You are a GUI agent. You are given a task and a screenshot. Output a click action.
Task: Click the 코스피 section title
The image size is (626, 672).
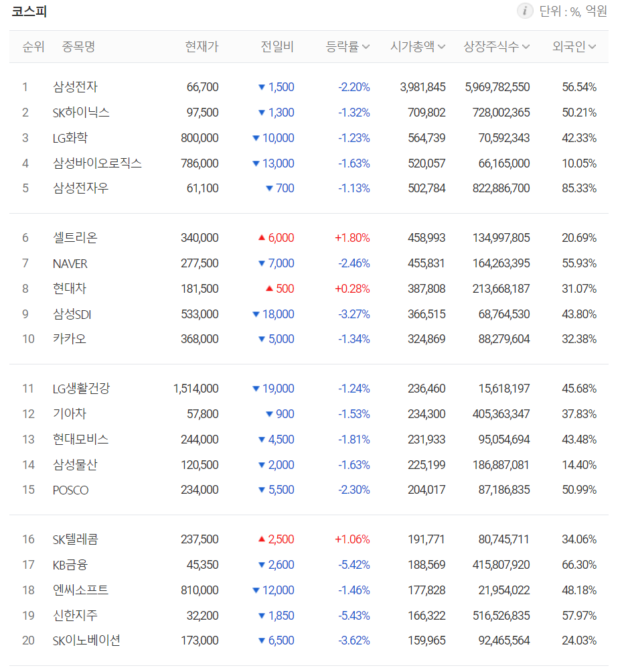pos(29,11)
